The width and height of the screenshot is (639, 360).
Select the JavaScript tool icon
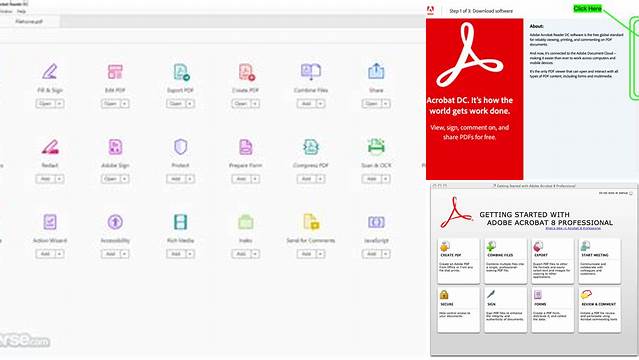pos(376,222)
